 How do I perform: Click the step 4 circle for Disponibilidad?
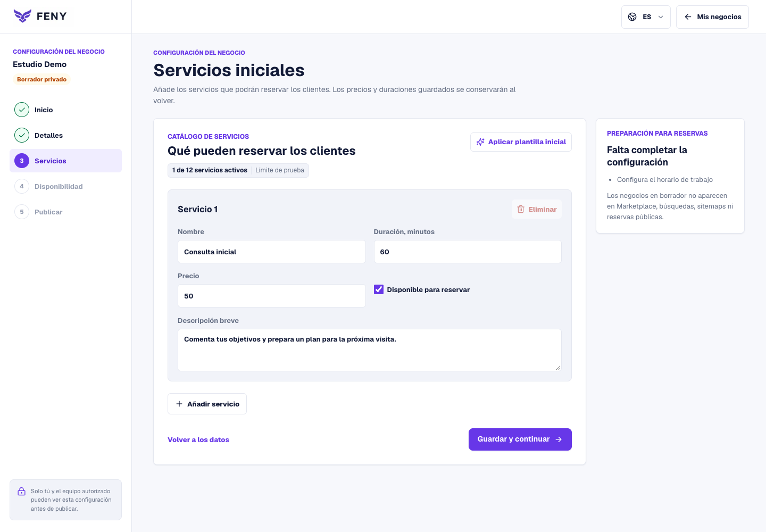(x=22, y=186)
